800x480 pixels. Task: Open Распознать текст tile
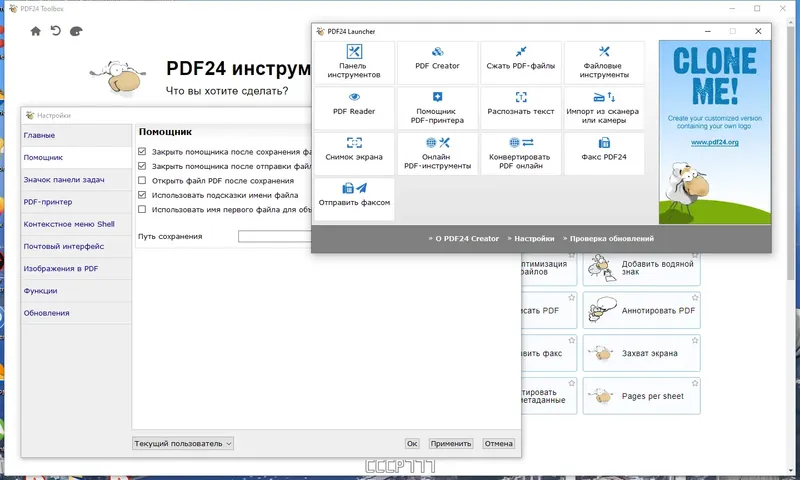520,108
